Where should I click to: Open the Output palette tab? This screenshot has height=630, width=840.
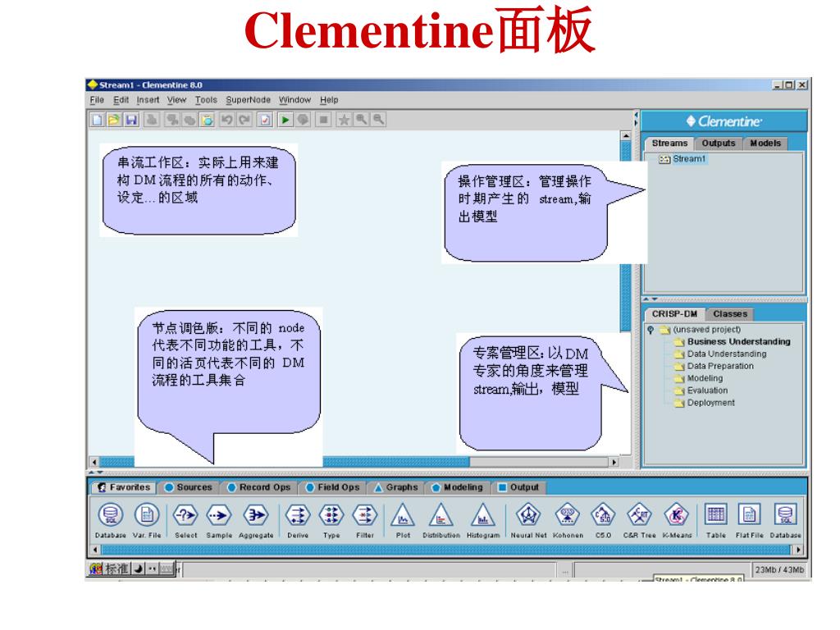click(x=518, y=487)
